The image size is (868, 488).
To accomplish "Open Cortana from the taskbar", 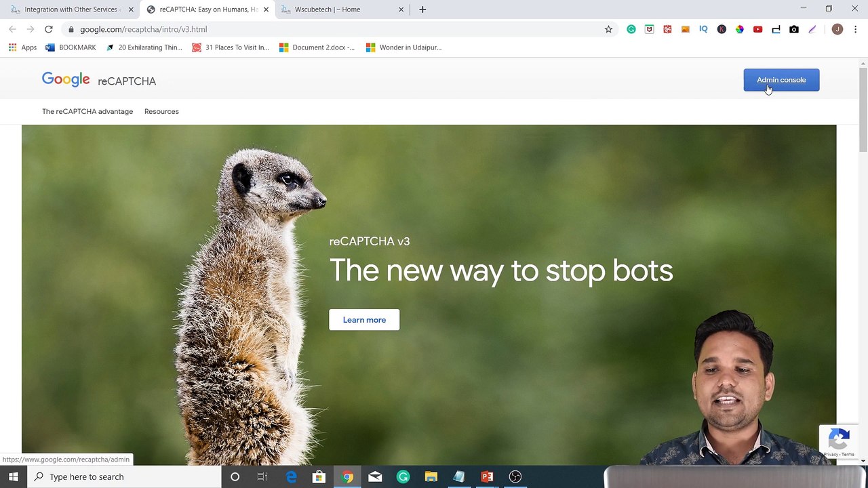I will [x=235, y=476].
